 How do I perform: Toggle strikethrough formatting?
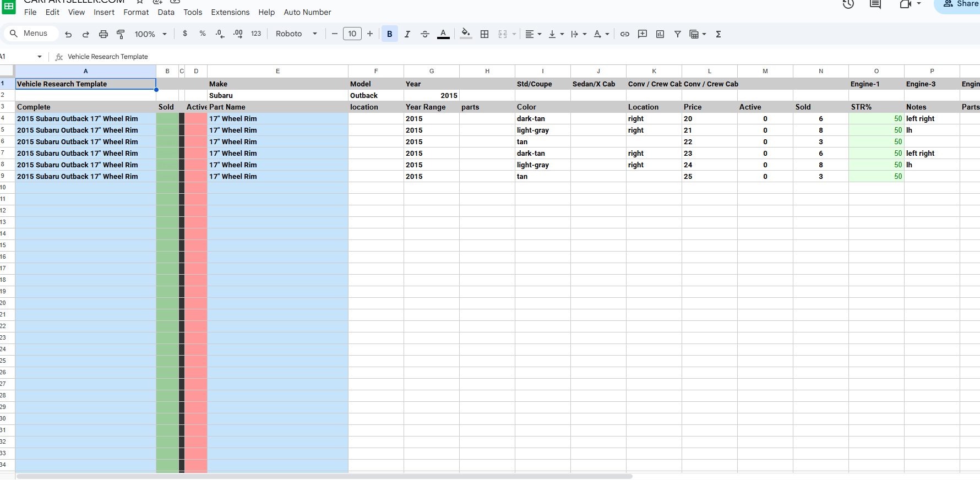tap(425, 34)
